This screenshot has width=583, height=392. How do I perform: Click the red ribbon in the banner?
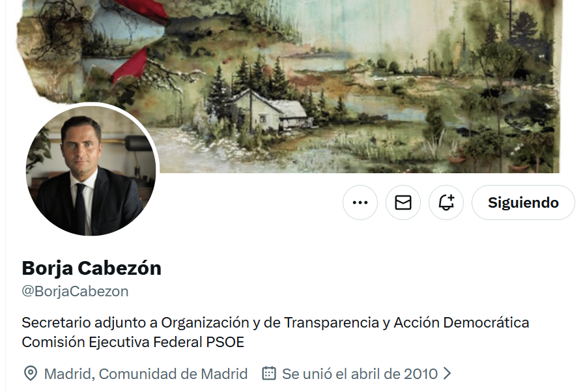(x=131, y=65)
